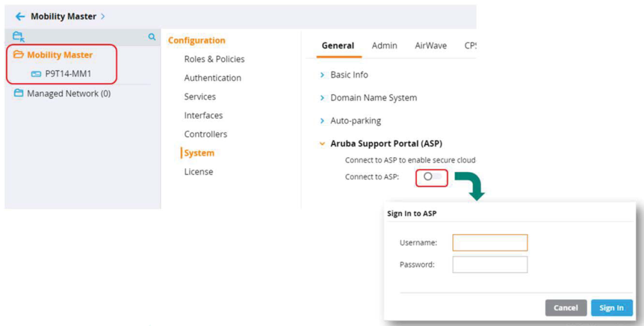The width and height of the screenshot is (644, 326).
Task: Click the breadcrumb chevron after Mobility Master
Action: coord(103,16)
